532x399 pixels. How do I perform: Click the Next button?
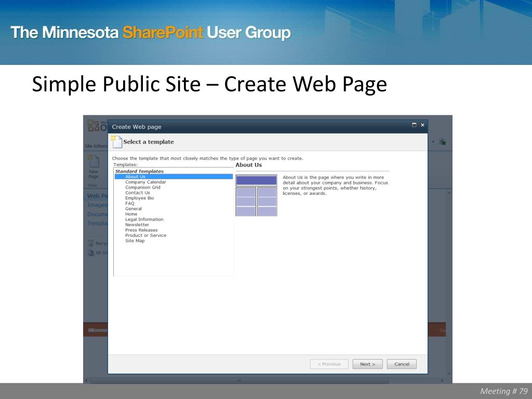[x=367, y=364]
